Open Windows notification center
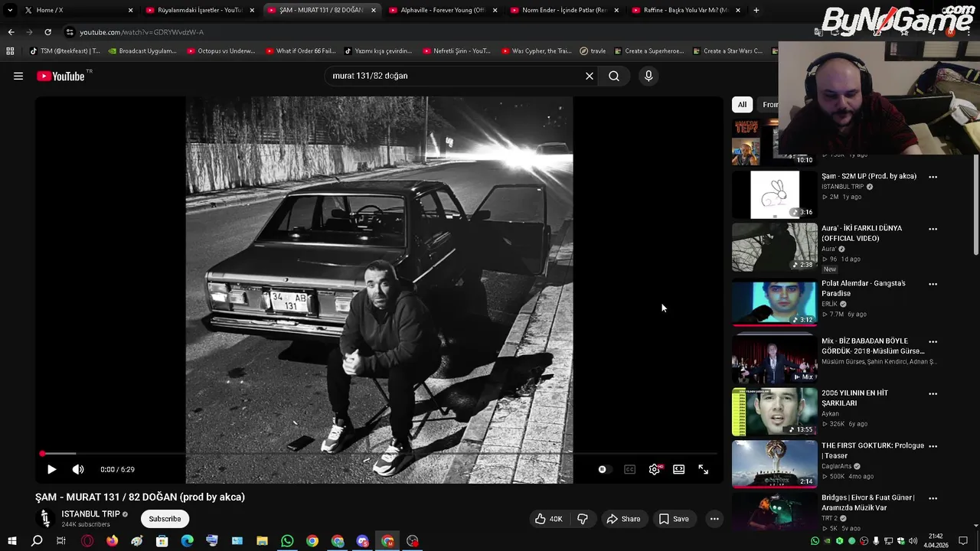The image size is (980, 551). pyautogui.click(x=963, y=541)
